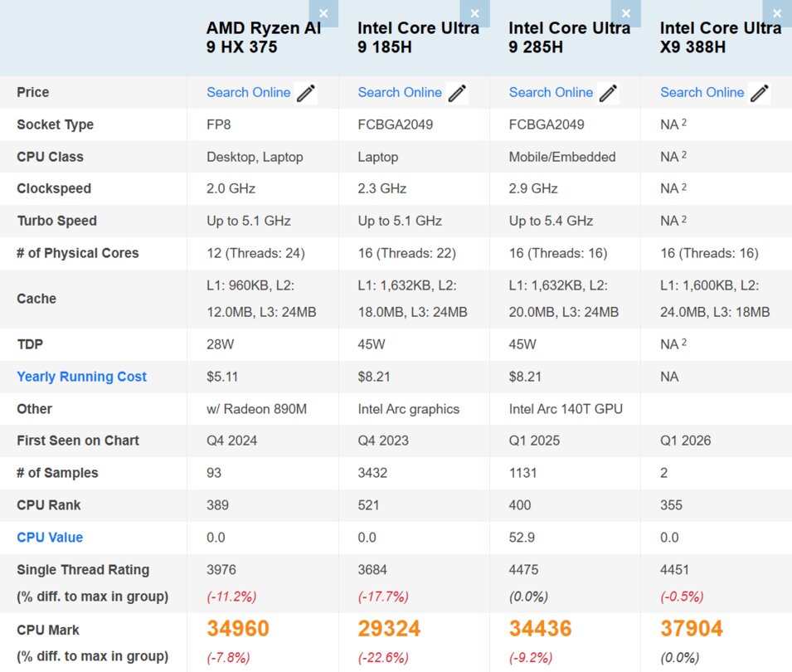The height and width of the screenshot is (672, 792).
Task: Remove Intel Core Ultra 9 285H column
Action: 626,13
